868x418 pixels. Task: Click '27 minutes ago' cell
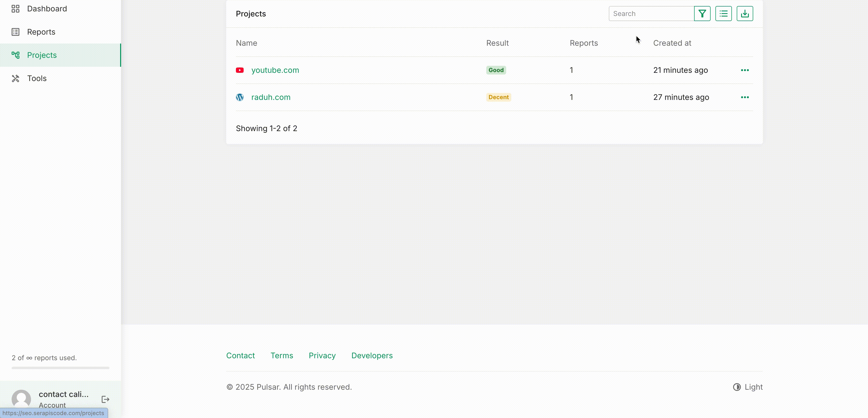click(681, 97)
